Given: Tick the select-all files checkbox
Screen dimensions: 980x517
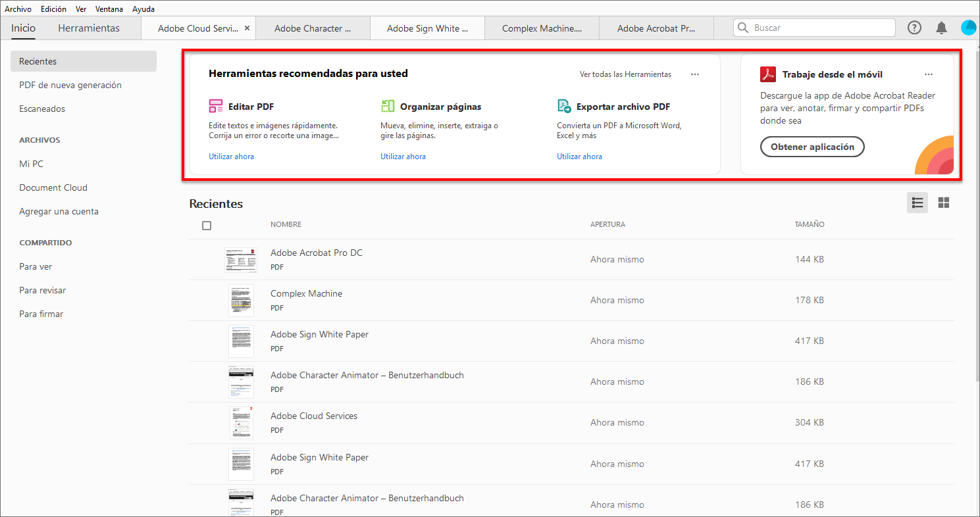Looking at the screenshot, I should 207,226.
